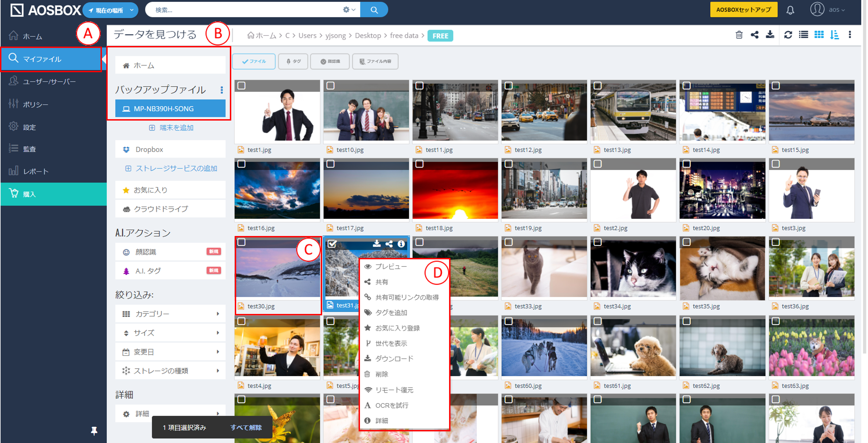
Task: Click the sort order icon in toolbar
Action: (834, 35)
